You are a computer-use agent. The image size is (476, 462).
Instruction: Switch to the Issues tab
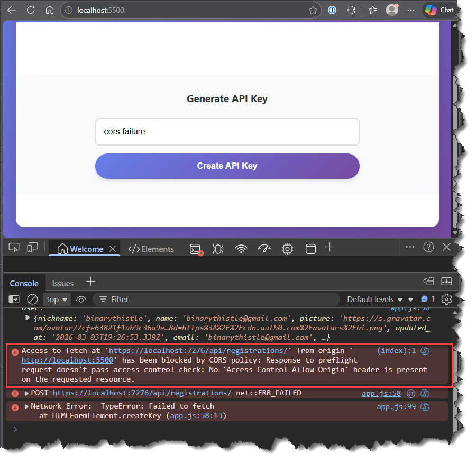[63, 283]
